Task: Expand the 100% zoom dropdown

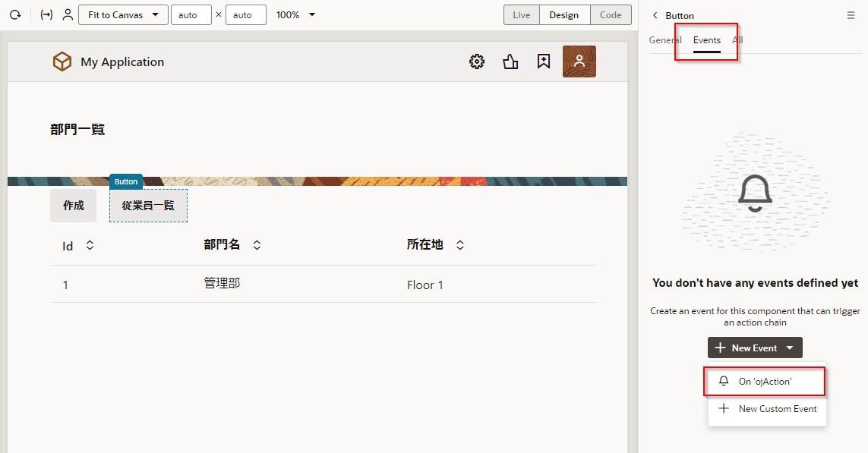Action: tap(295, 15)
